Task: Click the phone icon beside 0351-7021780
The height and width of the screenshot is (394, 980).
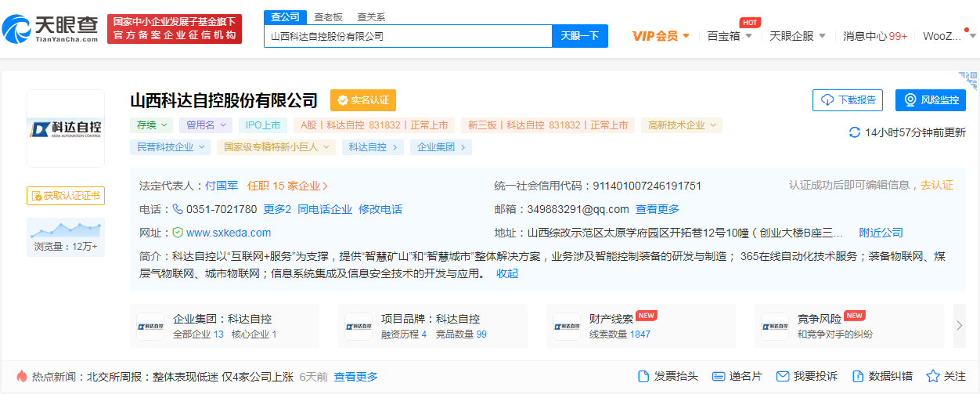Action: [178, 209]
